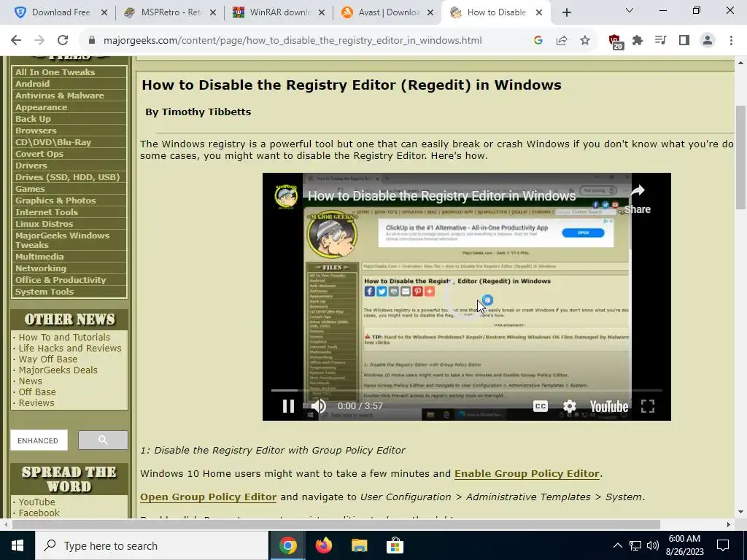Open the Browsers category
Image resolution: width=747 pixels, height=560 pixels.
pos(36,131)
